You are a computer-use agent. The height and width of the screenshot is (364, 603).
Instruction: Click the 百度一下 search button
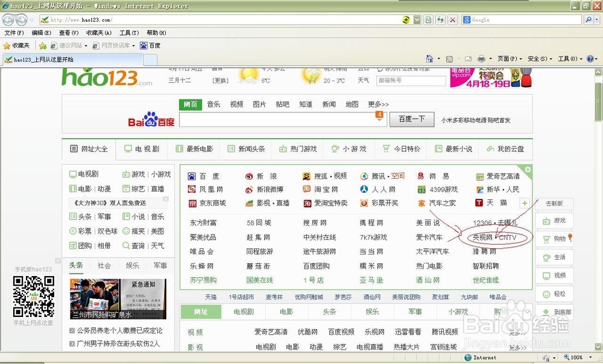pos(412,119)
